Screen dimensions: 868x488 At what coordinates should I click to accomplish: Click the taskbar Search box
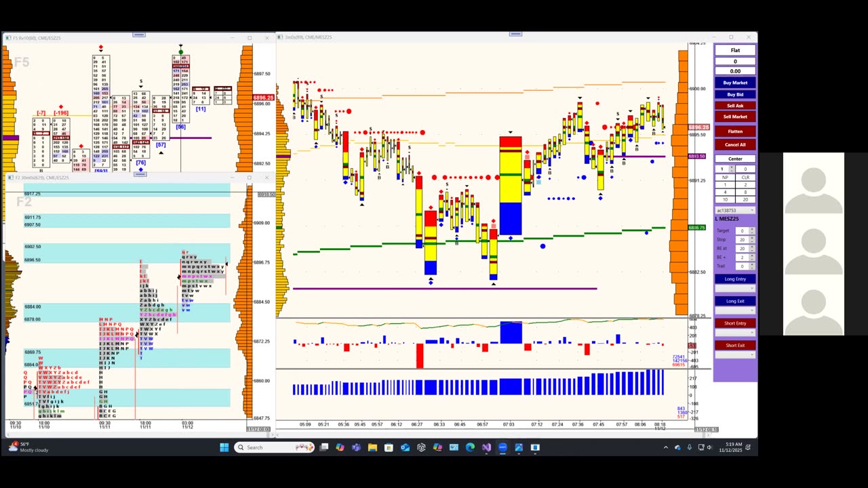point(275,447)
